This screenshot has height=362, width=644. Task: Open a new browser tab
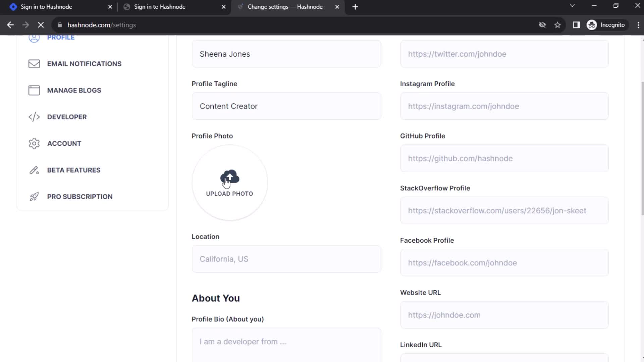click(x=355, y=7)
